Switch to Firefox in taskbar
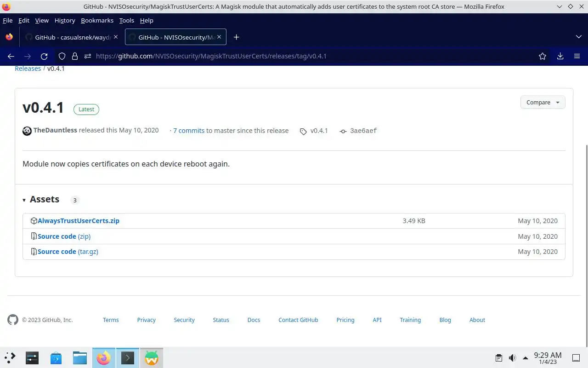 (x=104, y=357)
